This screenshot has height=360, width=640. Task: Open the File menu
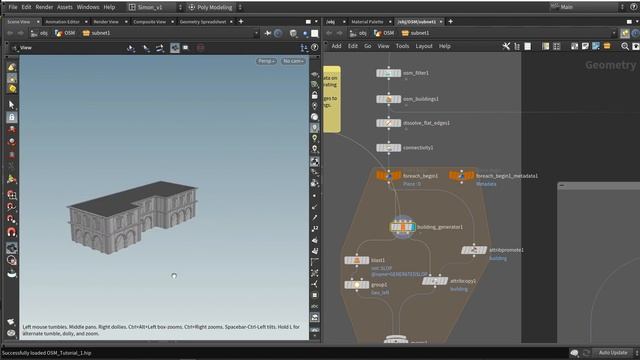pos(13,7)
